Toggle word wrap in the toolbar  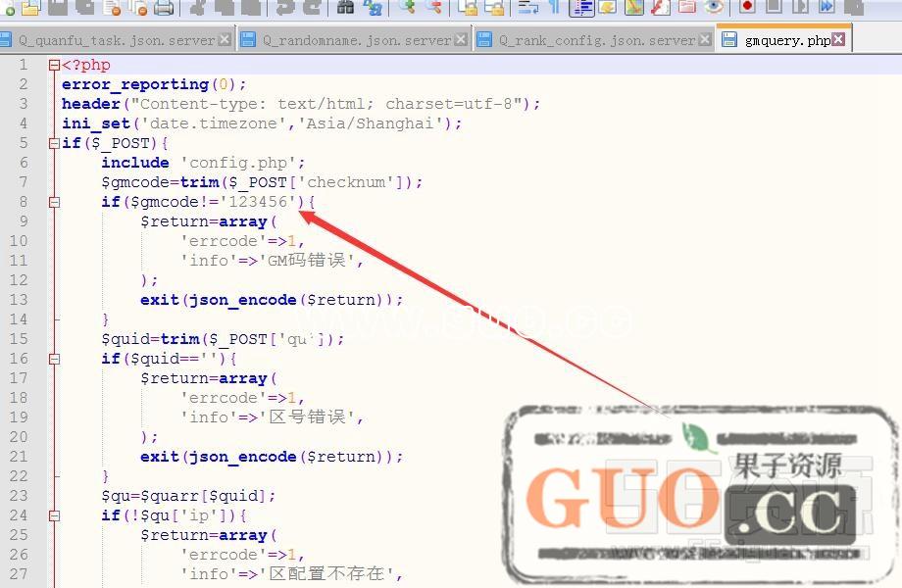[528, 8]
